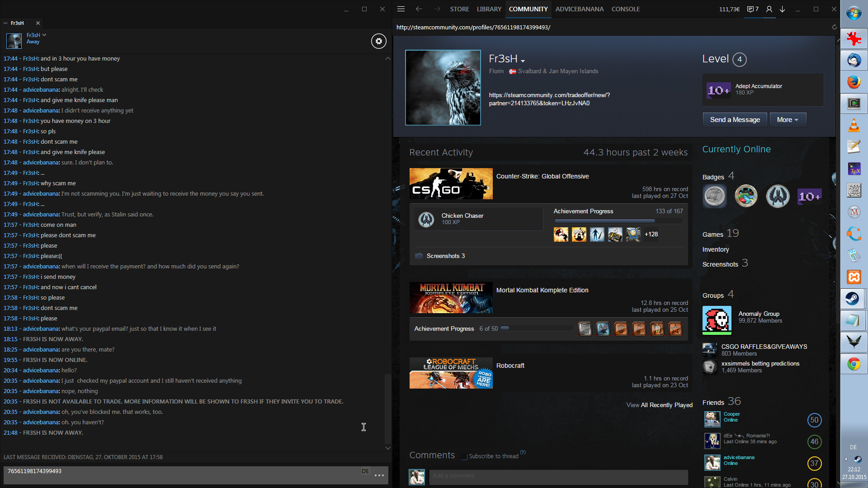Expand Fr3sH profile name dropdown arrow

tap(523, 61)
